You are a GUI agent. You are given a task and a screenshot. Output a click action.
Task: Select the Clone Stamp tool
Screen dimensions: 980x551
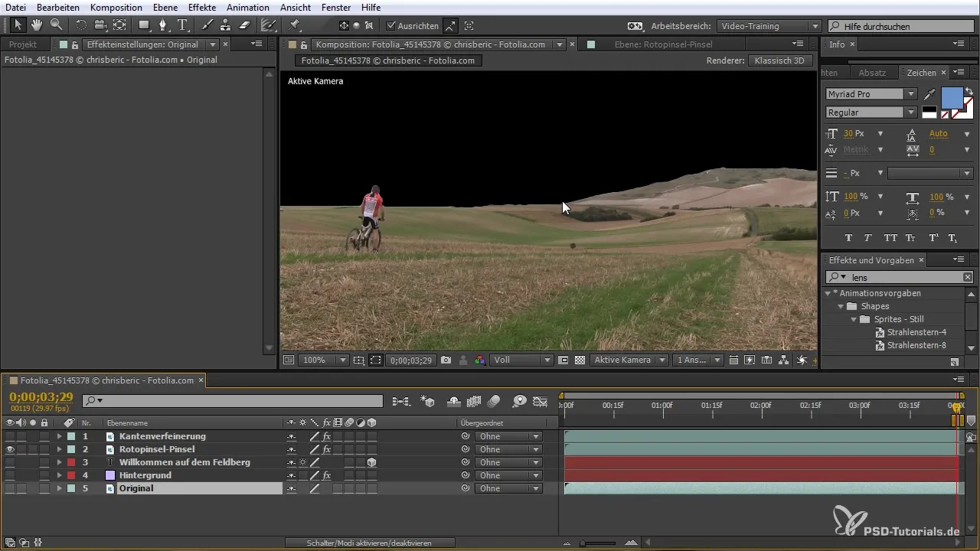click(225, 25)
